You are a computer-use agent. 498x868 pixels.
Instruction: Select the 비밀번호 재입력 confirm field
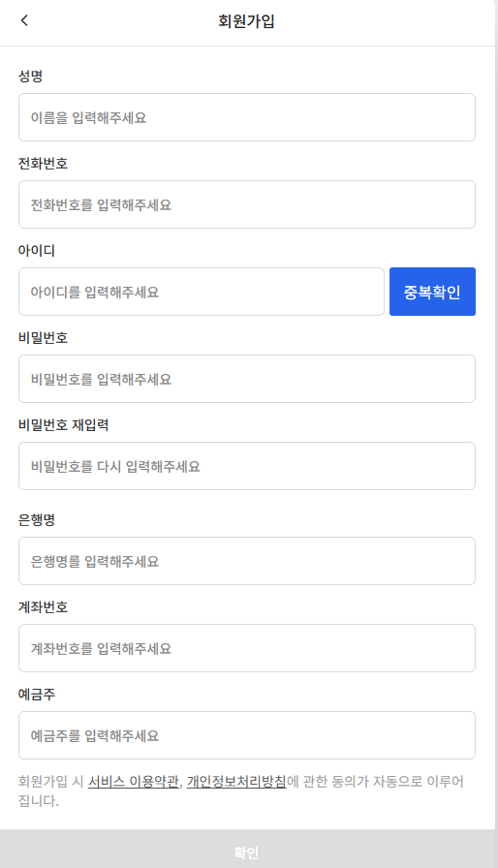[x=247, y=466]
